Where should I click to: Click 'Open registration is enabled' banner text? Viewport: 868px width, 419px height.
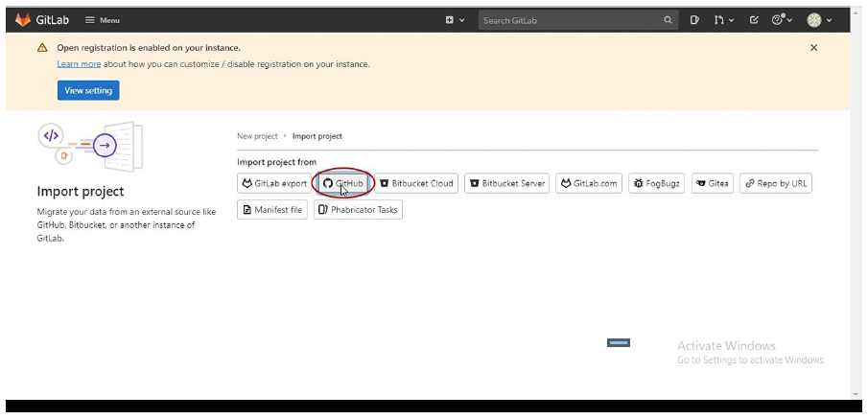[149, 48]
